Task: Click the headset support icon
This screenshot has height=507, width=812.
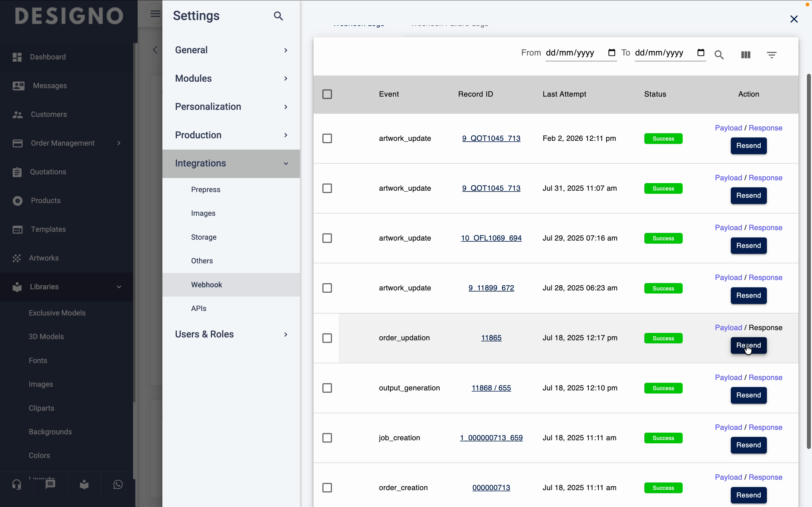Action: 17,484
